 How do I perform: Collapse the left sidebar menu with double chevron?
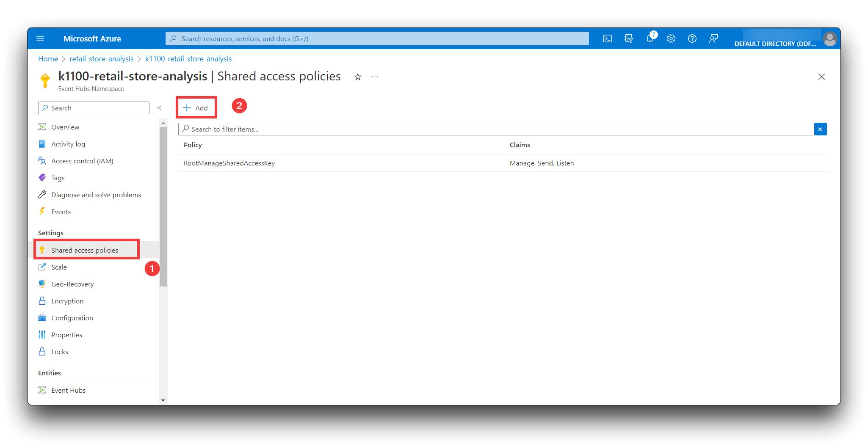pyautogui.click(x=159, y=108)
